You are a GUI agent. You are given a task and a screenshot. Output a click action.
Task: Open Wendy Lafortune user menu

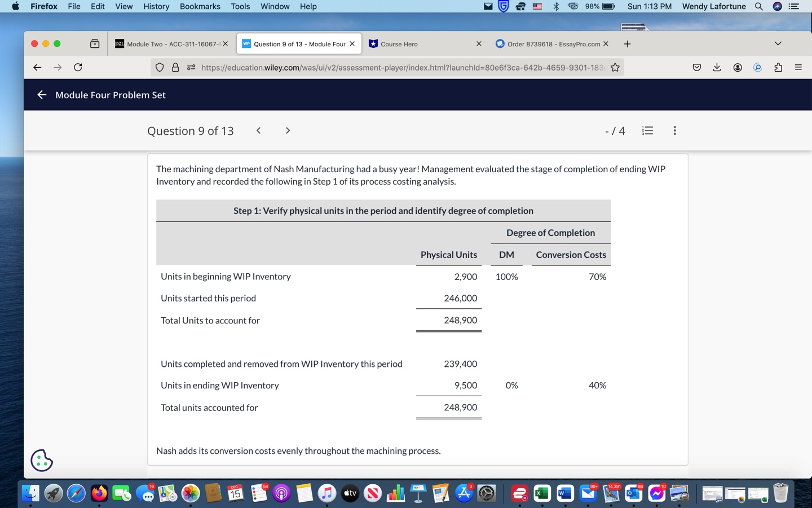click(714, 6)
